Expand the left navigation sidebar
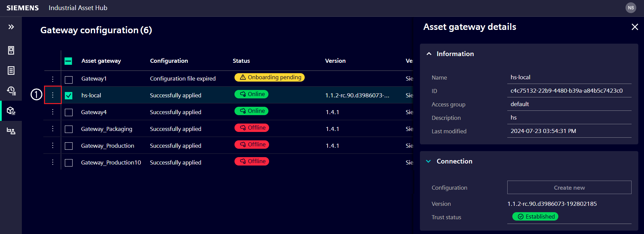The height and width of the screenshot is (234, 644). [x=11, y=27]
